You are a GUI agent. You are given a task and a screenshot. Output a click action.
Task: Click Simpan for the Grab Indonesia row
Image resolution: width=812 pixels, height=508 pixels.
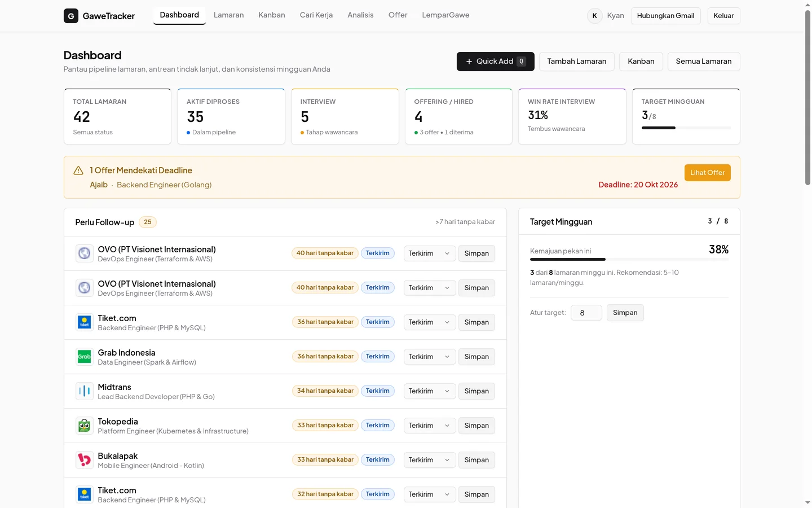[x=476, y=357]
